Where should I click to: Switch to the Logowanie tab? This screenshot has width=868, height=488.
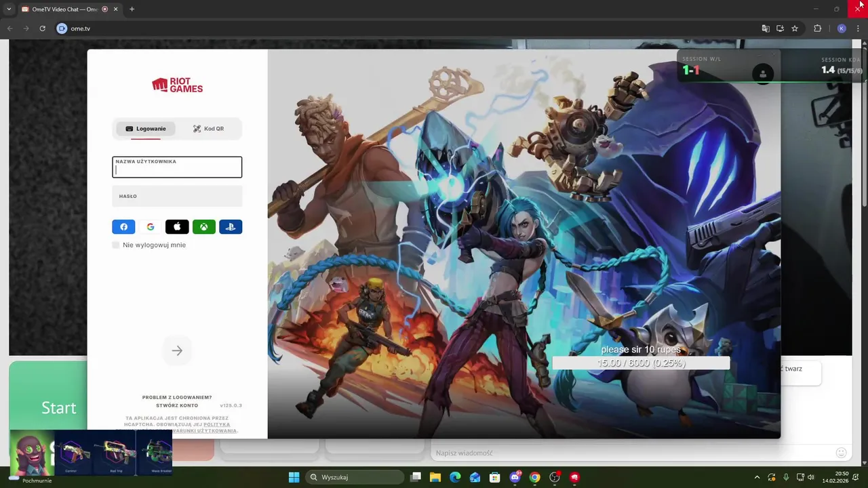146,129
